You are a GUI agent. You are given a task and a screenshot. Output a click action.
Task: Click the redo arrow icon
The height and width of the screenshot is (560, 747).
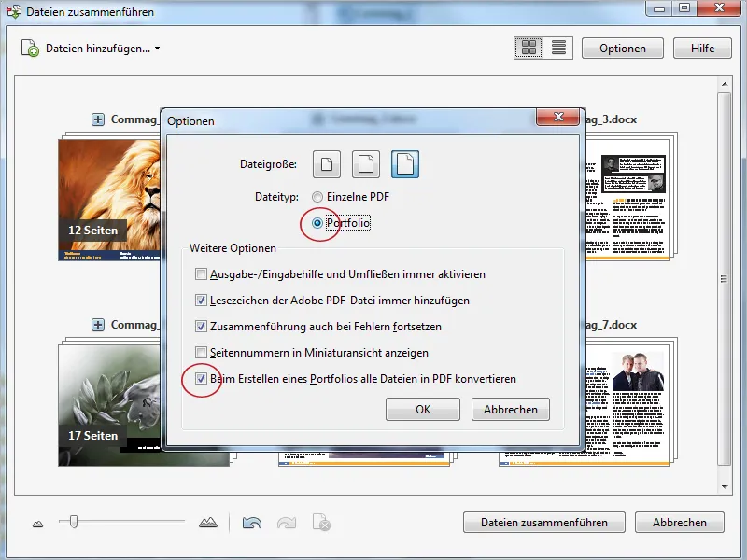coord(287,523)
